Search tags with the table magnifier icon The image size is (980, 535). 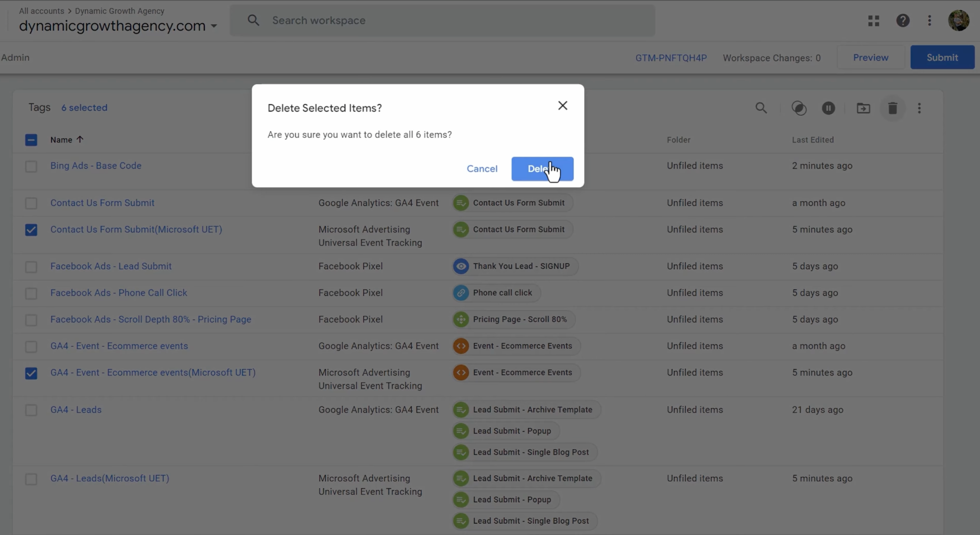(x=761, y=108)
